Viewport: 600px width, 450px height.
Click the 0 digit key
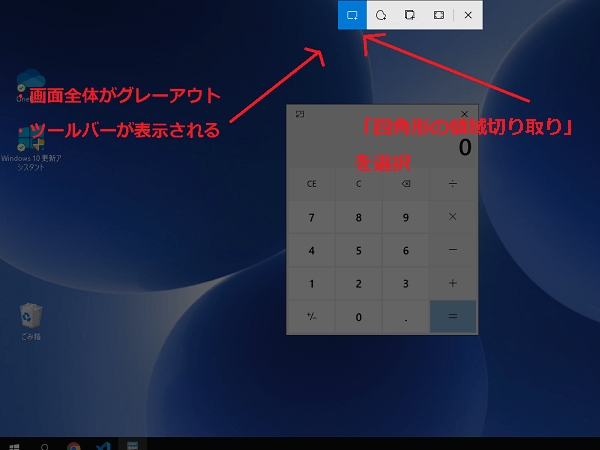pos(359,316)
